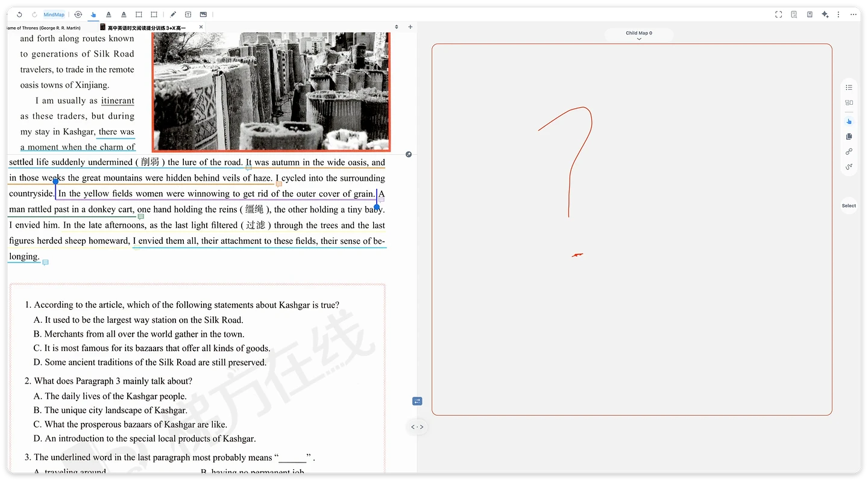Click the link icon in mind map sidebar

(849, 152)
